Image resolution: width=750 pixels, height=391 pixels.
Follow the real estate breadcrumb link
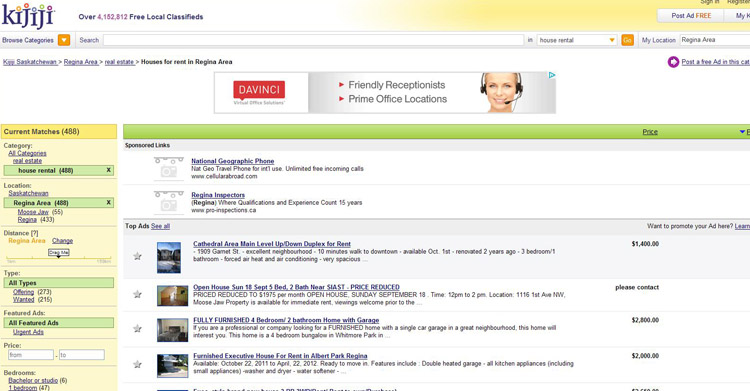pos(119,62)
